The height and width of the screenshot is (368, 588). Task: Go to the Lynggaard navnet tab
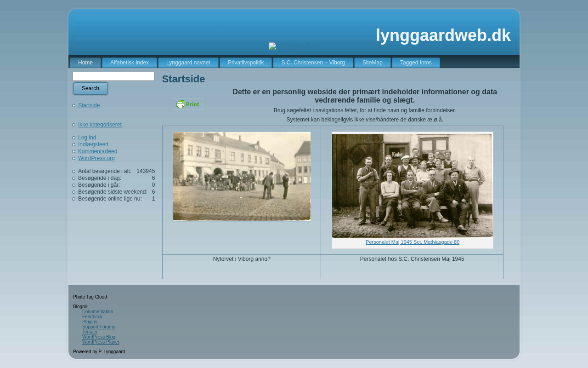(188, 63)
